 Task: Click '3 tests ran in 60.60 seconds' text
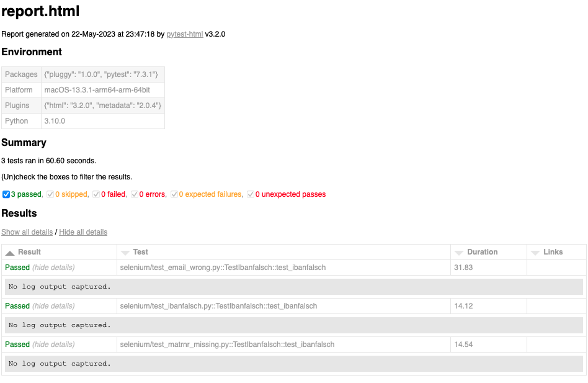click(x=49, y=161)
